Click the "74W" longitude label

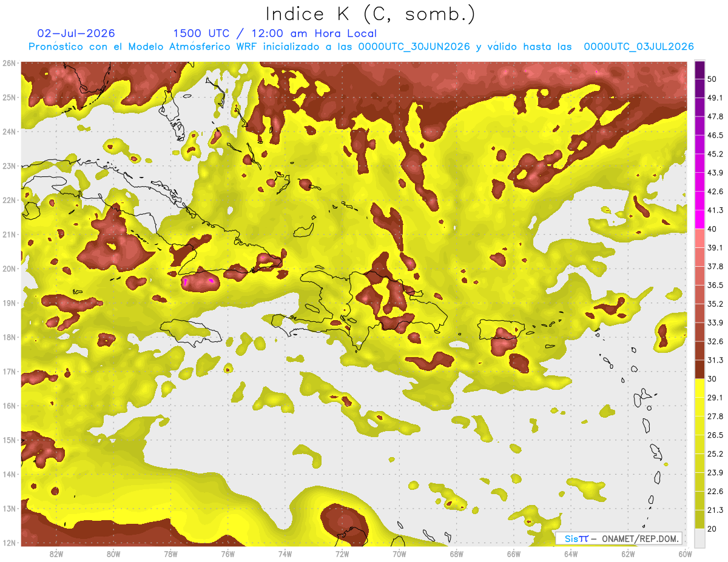pos(285,554)
